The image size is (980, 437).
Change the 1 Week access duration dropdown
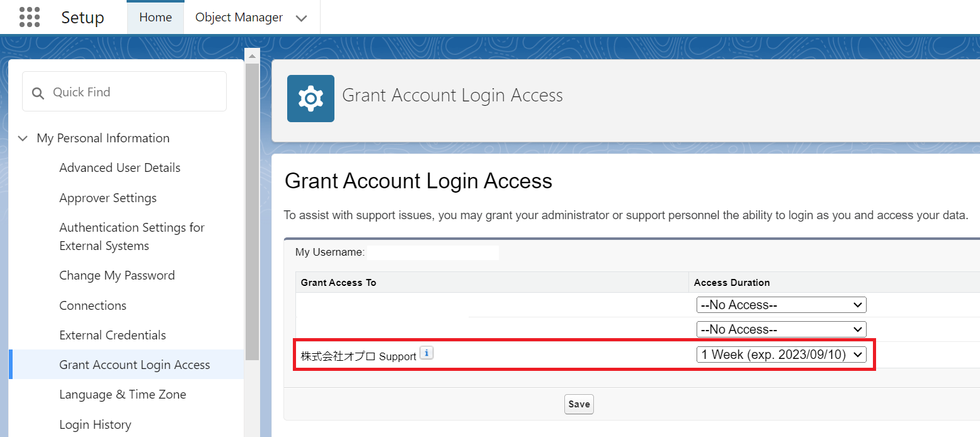click(x=781, y=355)
